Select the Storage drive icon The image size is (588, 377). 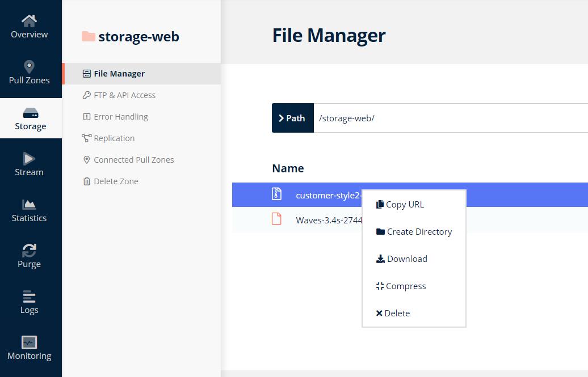[31, 113]
